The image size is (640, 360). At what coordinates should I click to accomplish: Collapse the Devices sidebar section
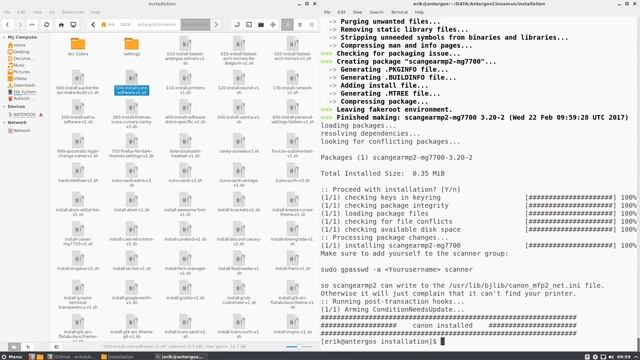4,107
